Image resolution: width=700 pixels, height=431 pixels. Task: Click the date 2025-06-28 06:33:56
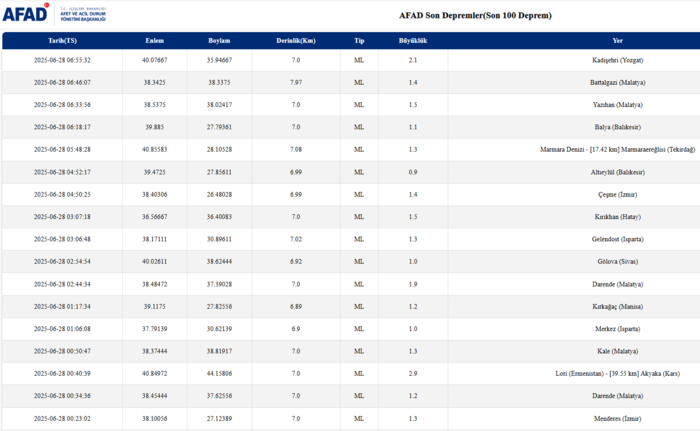62,105
